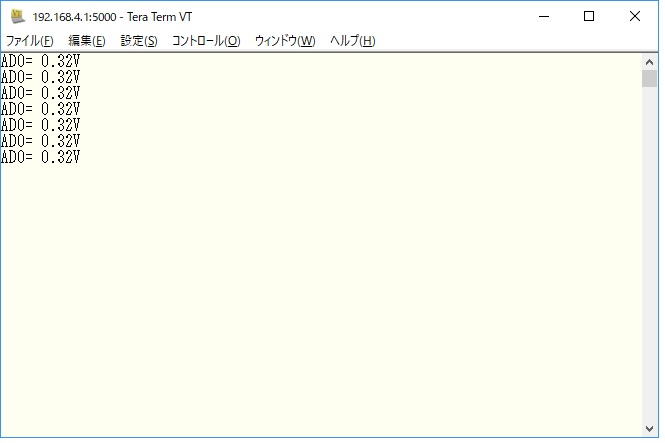Viewport: 665px width, 443px height.
Task: Click the Tera Term title bar icon
Action: [x=18, y=17]
